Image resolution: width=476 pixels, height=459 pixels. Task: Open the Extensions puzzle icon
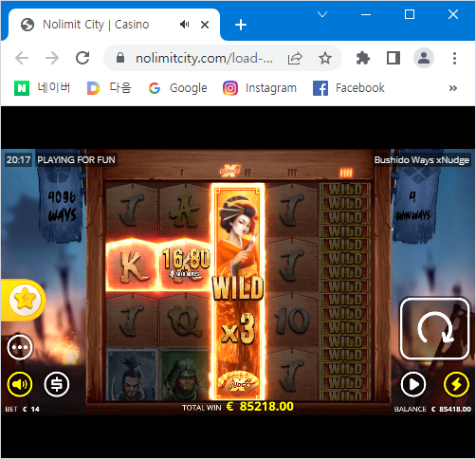pos(363,58)
